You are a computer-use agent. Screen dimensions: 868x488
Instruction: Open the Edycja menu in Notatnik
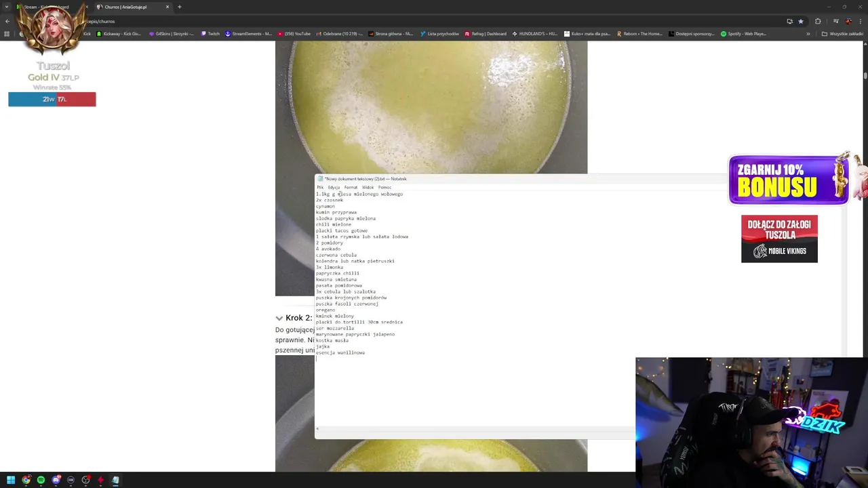click(334, 187)
